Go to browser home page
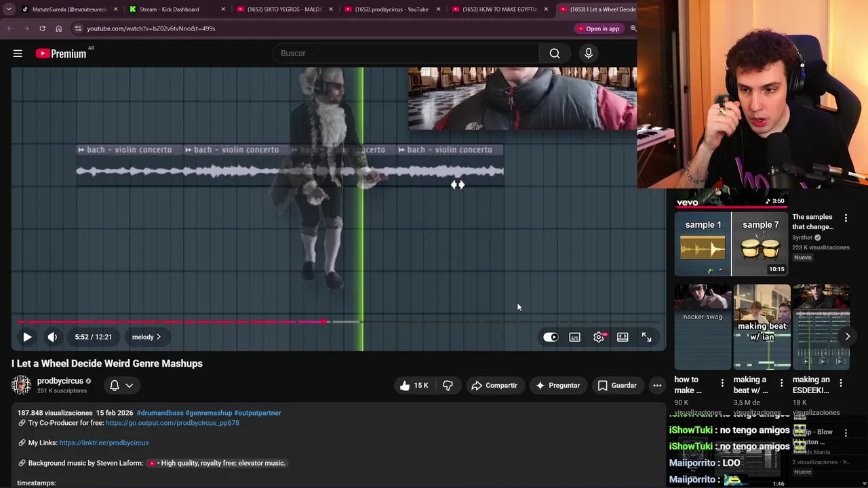 point(58,28)
